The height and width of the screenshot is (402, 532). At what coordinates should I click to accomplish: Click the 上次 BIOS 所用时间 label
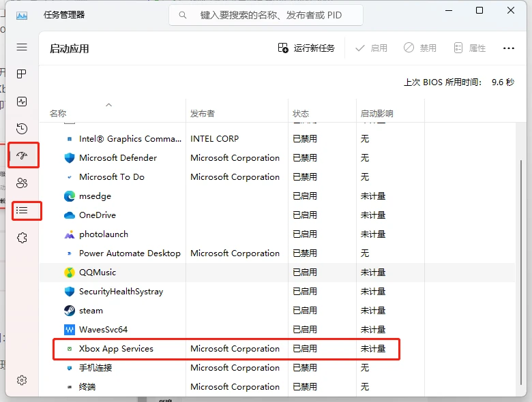click(443, 82)
